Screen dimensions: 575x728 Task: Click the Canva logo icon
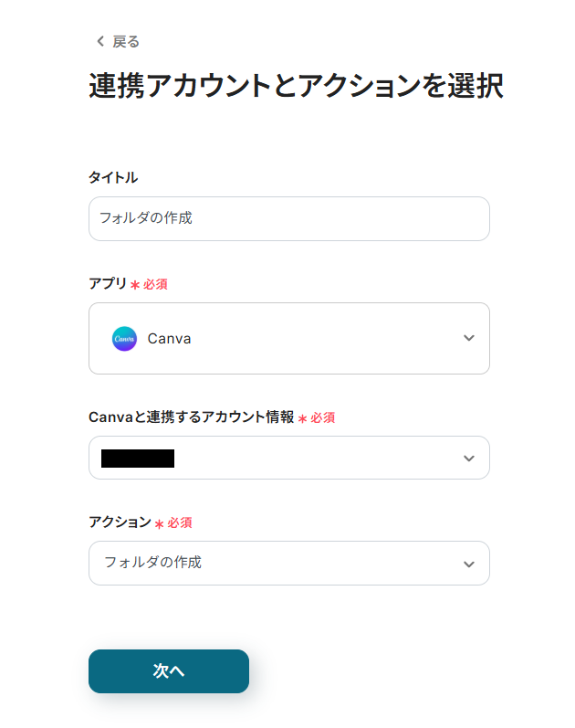pyautogui.click(x=124, y=339)
